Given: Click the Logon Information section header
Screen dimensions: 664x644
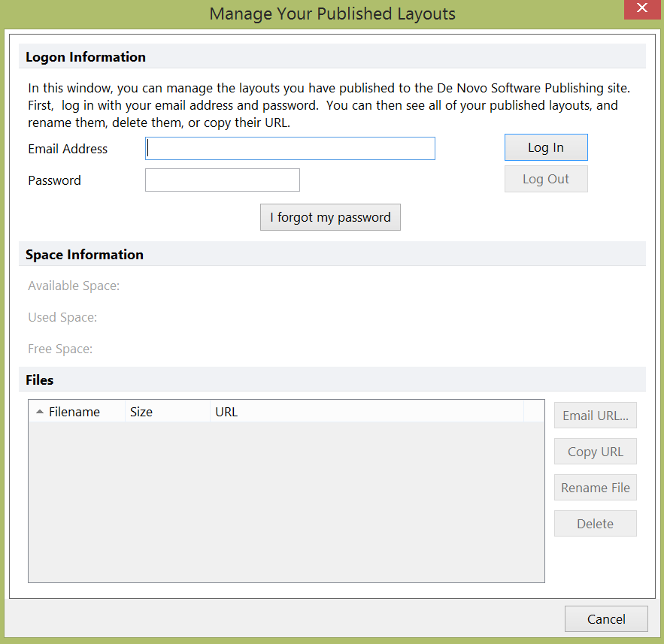Looking at the screenshot, I should pyautogui.click(x=86, y=57).
